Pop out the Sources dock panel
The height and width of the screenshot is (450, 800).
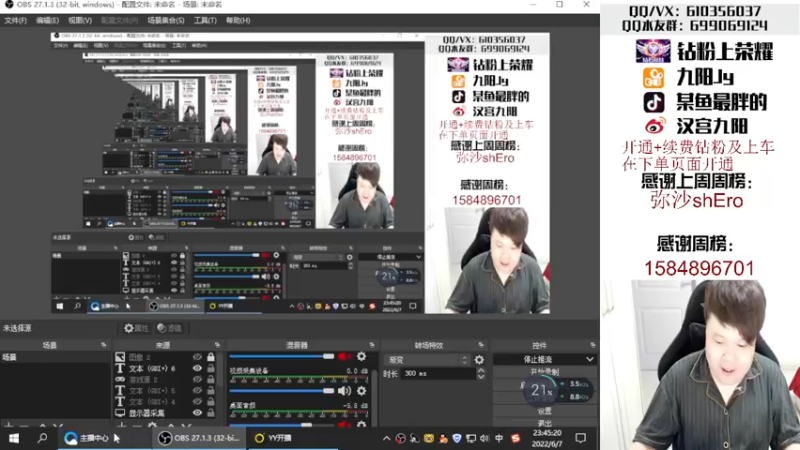(x=217, y=345)
